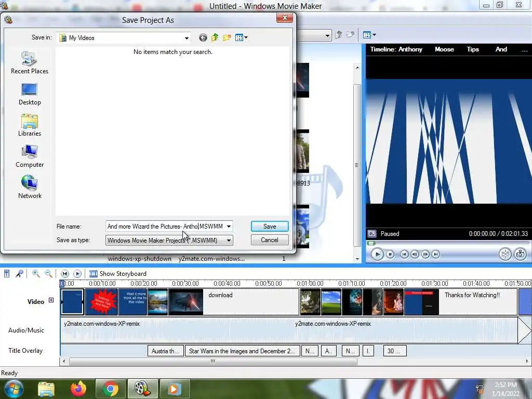Click the Save button
Viewport: 532px width, 399px height.
click(270, 227)
